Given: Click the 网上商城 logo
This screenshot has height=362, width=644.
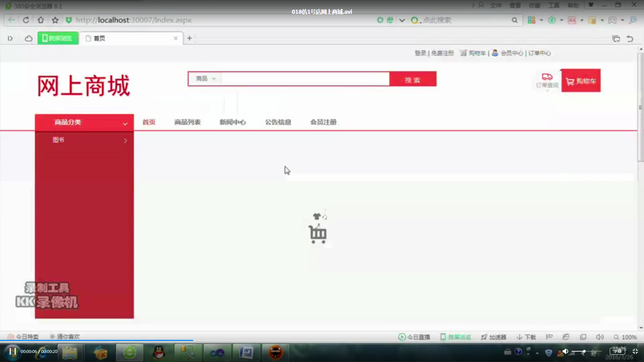Looking at the screenshot, I should tap(84, 86).
